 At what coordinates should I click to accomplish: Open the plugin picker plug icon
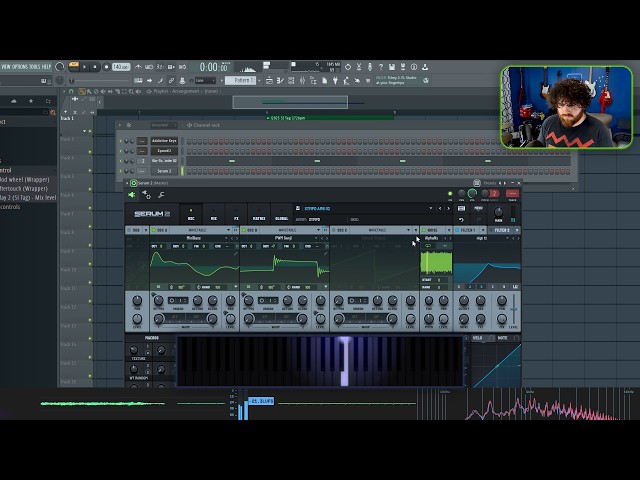(335, 80)
